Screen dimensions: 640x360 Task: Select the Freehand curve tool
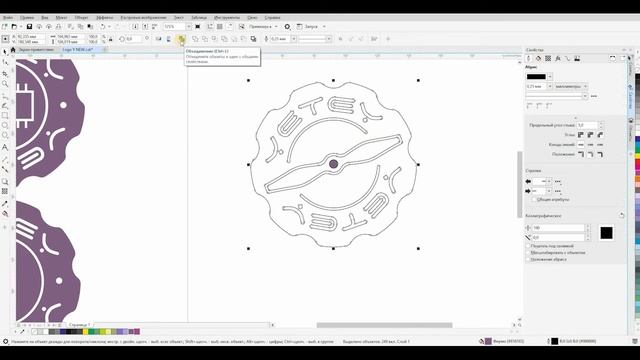[5, 96]
